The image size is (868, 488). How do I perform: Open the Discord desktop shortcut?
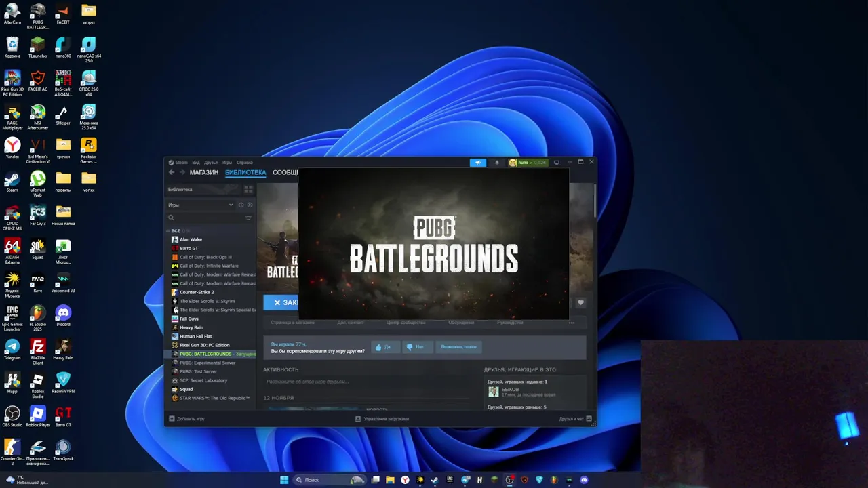(63, 315)
